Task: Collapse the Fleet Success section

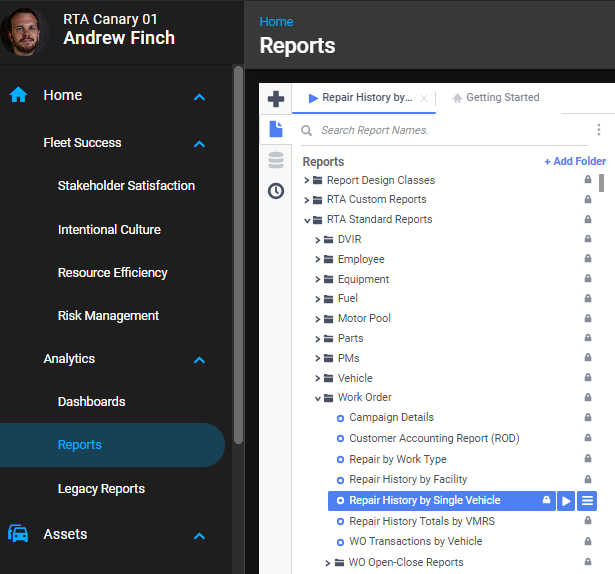Action: point(199,144)
